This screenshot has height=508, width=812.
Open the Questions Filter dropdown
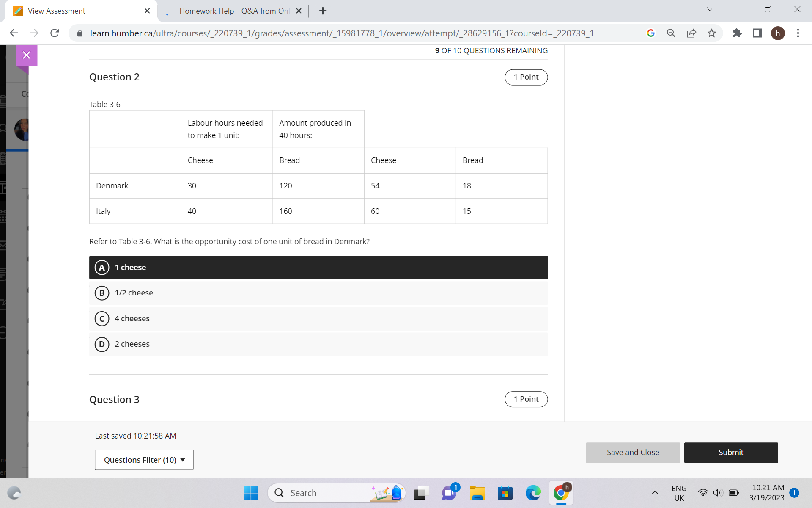pos(144,460)
